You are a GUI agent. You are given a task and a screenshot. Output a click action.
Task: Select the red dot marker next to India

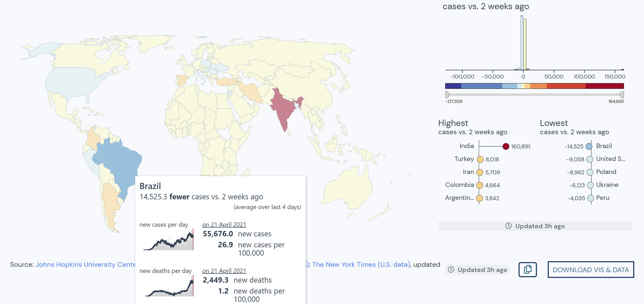click(506, 146)
